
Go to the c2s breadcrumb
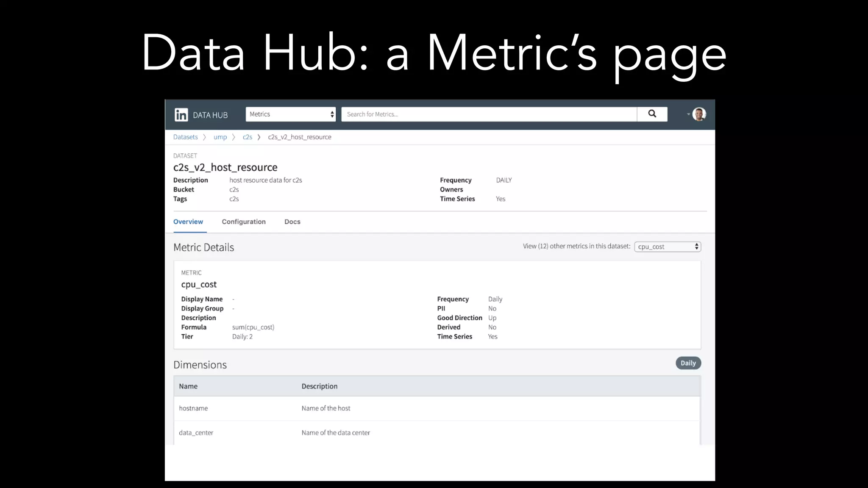tap(247, 137)
